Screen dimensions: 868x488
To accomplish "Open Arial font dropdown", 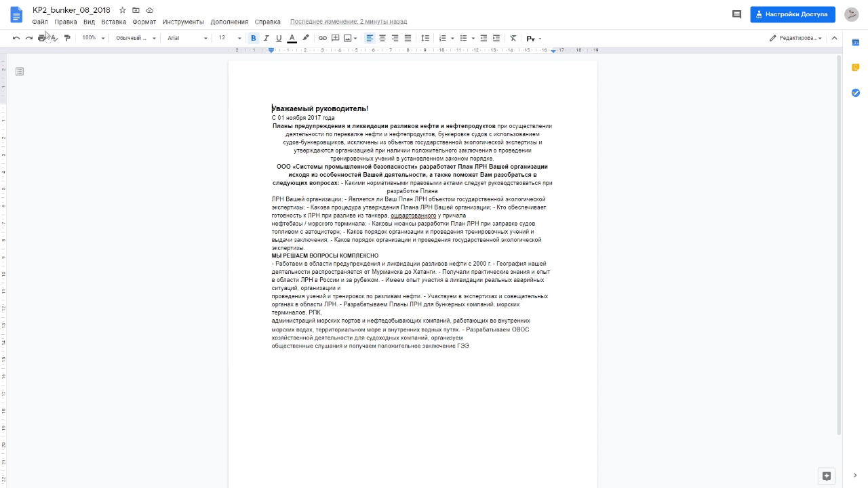I will tap(187, 38).
